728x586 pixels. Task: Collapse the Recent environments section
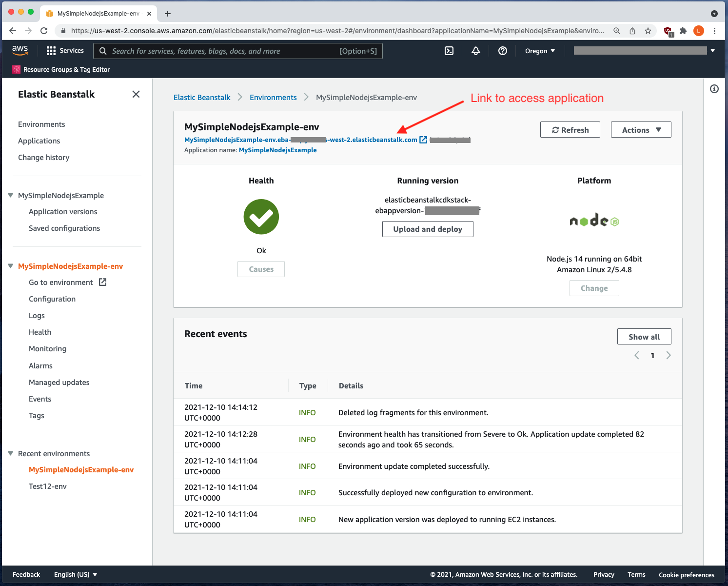10,453
